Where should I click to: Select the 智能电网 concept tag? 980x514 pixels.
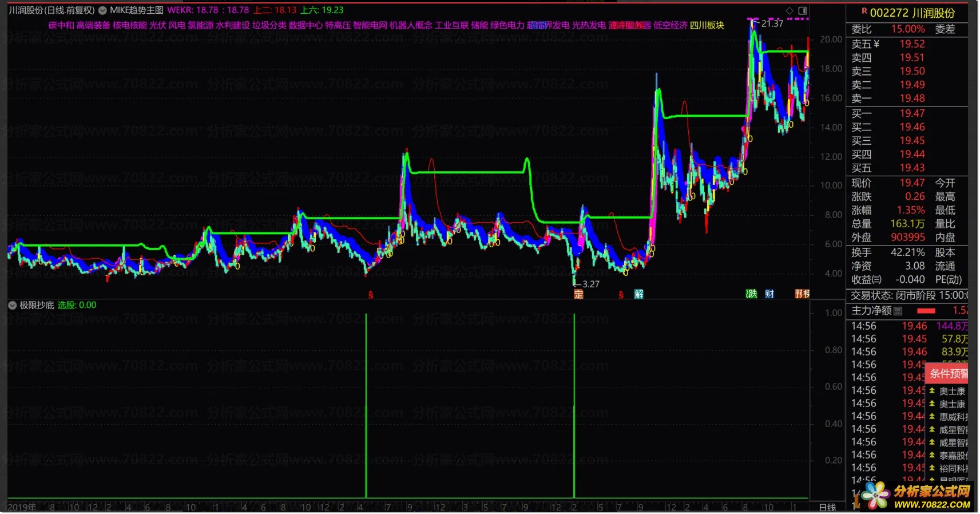click(x=370, y=26)
